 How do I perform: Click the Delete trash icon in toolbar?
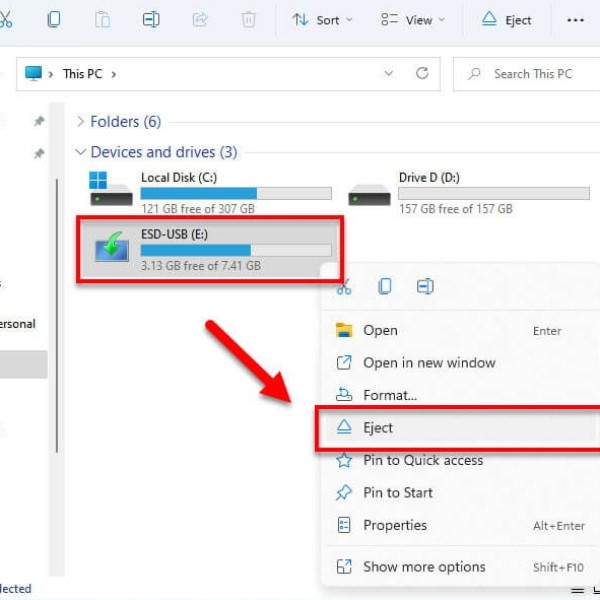point(248,20)
